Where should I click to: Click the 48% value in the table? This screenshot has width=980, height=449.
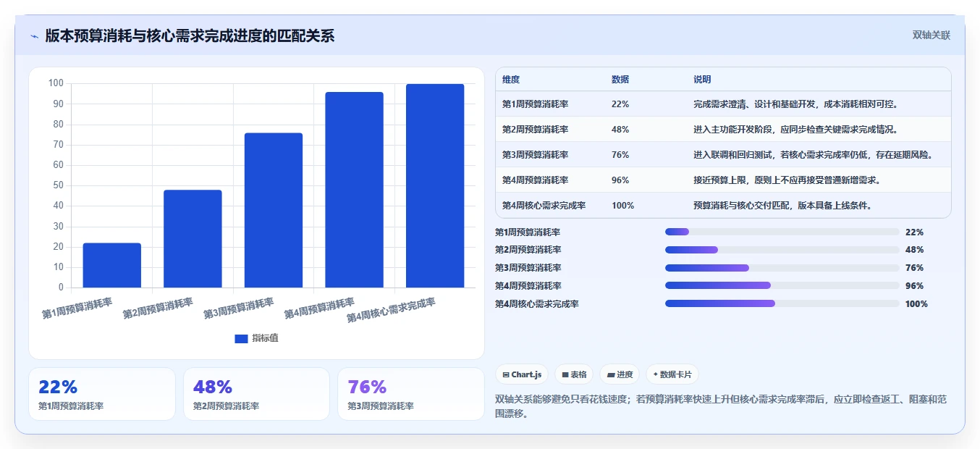point(620,130)
